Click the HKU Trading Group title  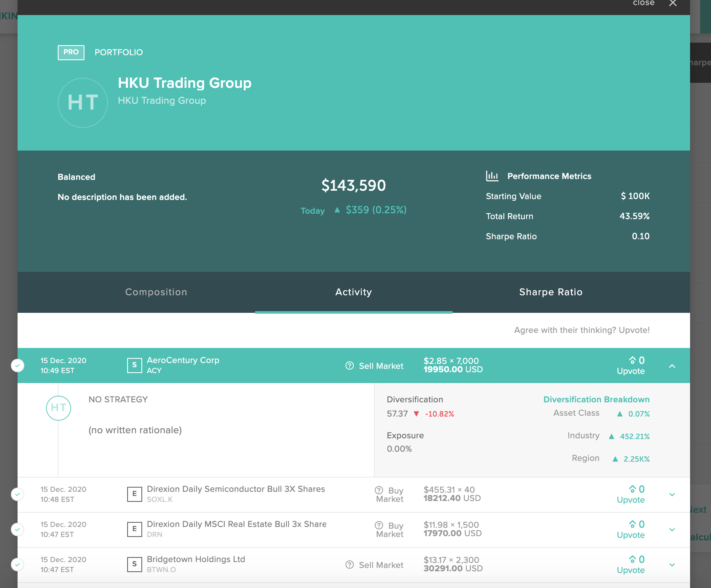coord(185,83)
